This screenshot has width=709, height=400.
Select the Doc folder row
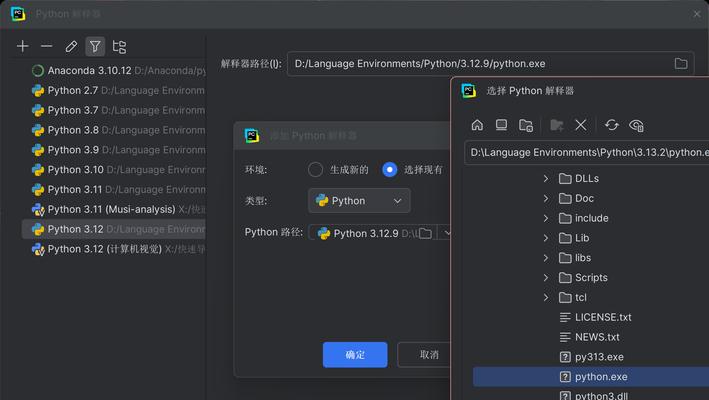click(591, 198)
